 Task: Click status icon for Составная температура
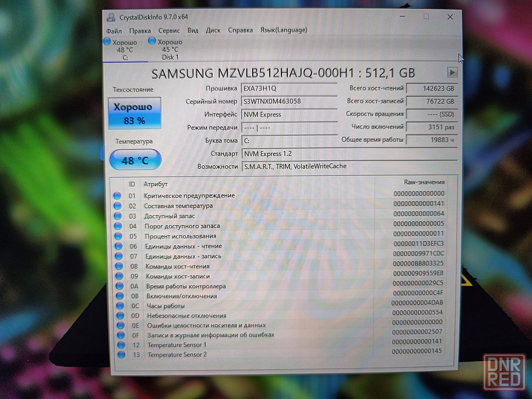pos(118,206)
